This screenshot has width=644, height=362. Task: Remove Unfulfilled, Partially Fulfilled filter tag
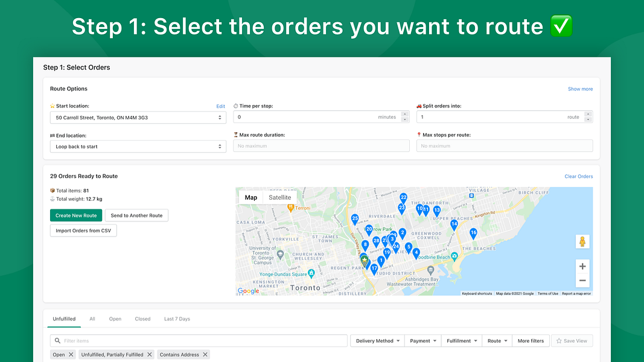150,355
